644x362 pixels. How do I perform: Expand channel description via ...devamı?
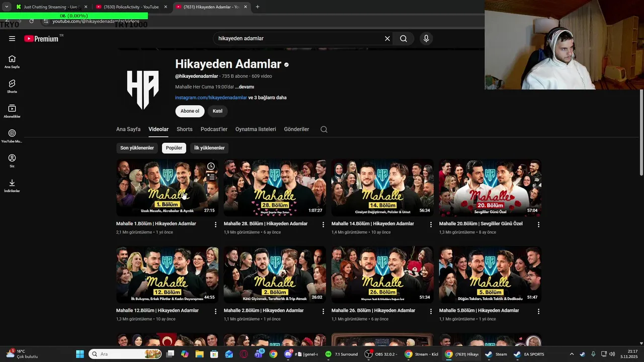pos(245,87)
